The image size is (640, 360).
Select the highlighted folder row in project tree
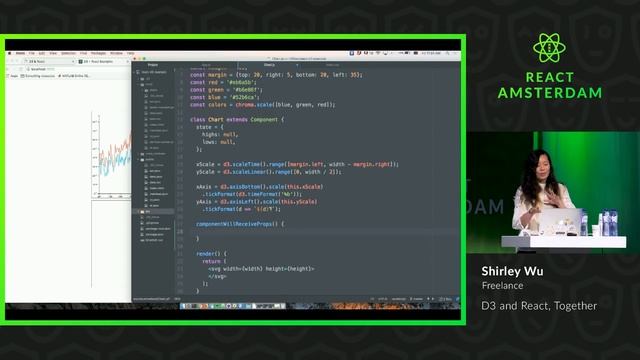click(154, 211)
